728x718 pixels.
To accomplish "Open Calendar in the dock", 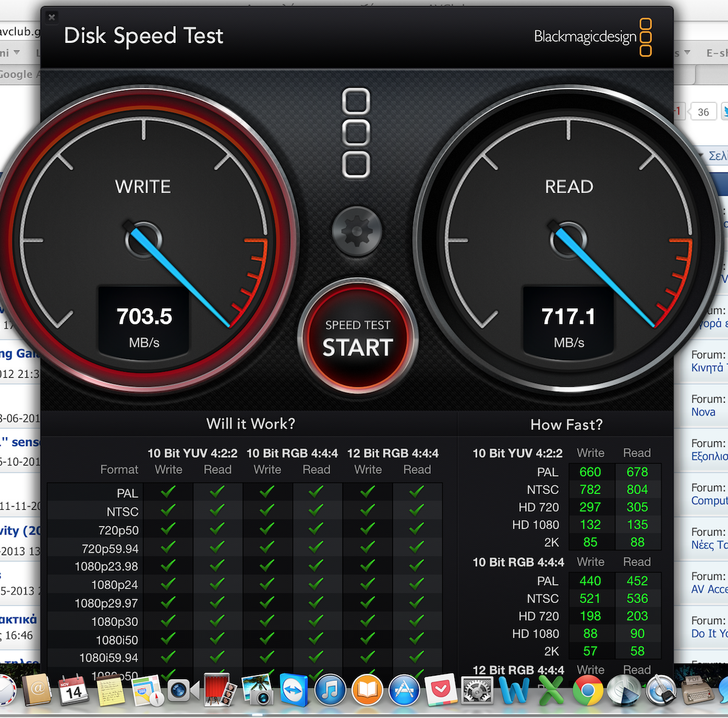I will pos(73,691).
